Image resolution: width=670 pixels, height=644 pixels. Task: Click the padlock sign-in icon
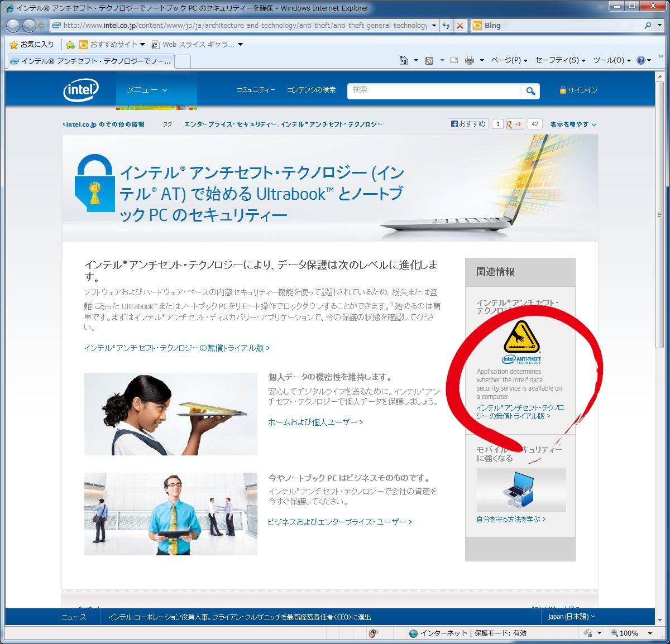point(563,90)
